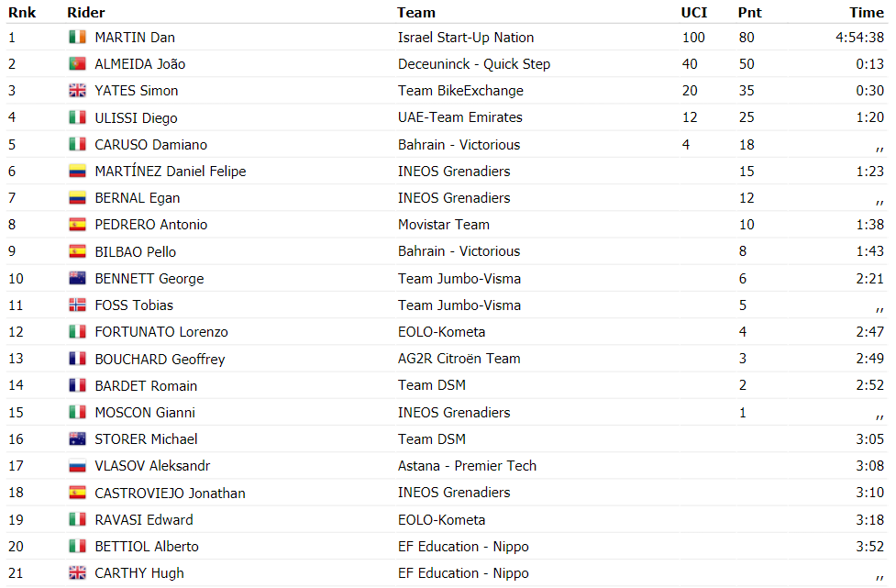The height and width of the screenshot is (588, 896).
Task: Click the Norwegian flag beside FOSS Tobias
Action: tap(77, 305)
